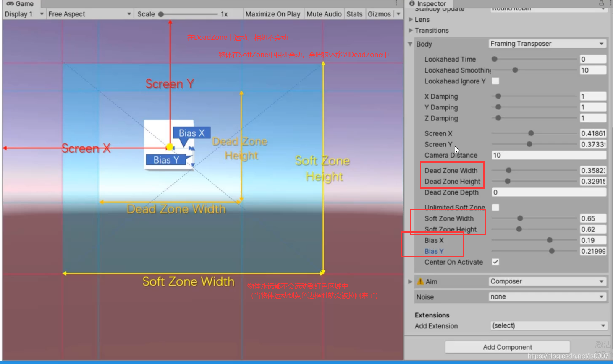Click the X Damping slider

coord(535,96)
